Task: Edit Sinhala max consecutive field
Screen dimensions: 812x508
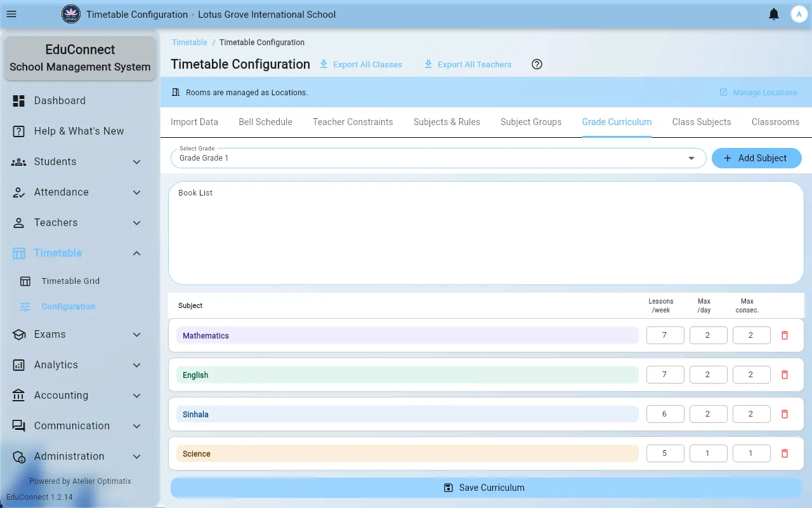Action: pos(752,414)
